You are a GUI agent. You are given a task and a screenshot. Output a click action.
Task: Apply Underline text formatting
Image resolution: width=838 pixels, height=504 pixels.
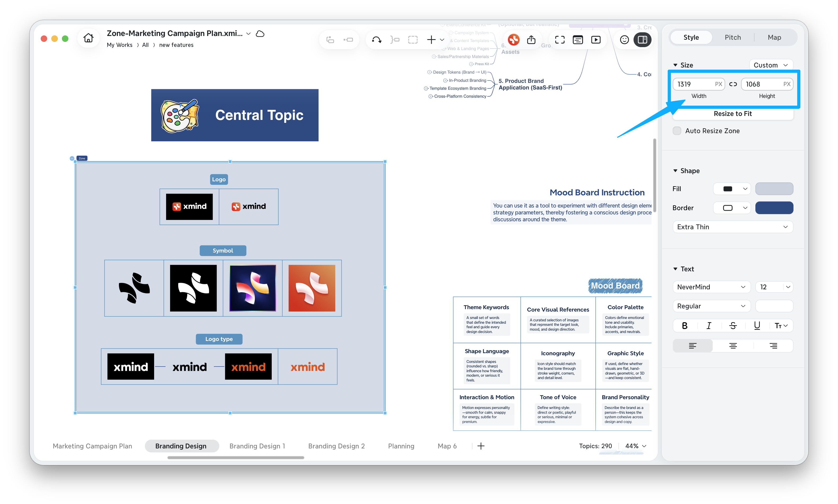click(757, 326)
